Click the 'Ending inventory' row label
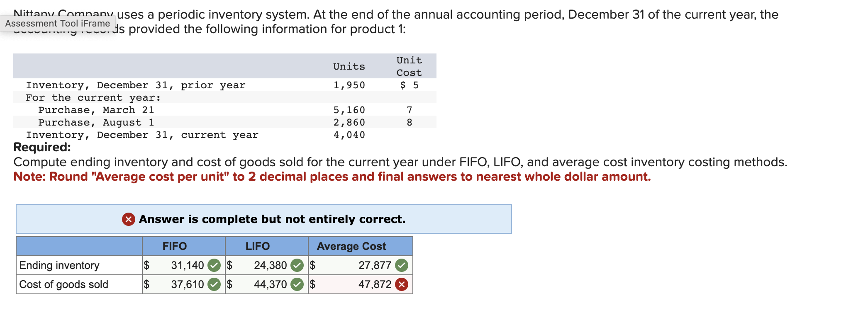 tap(59, 265)
